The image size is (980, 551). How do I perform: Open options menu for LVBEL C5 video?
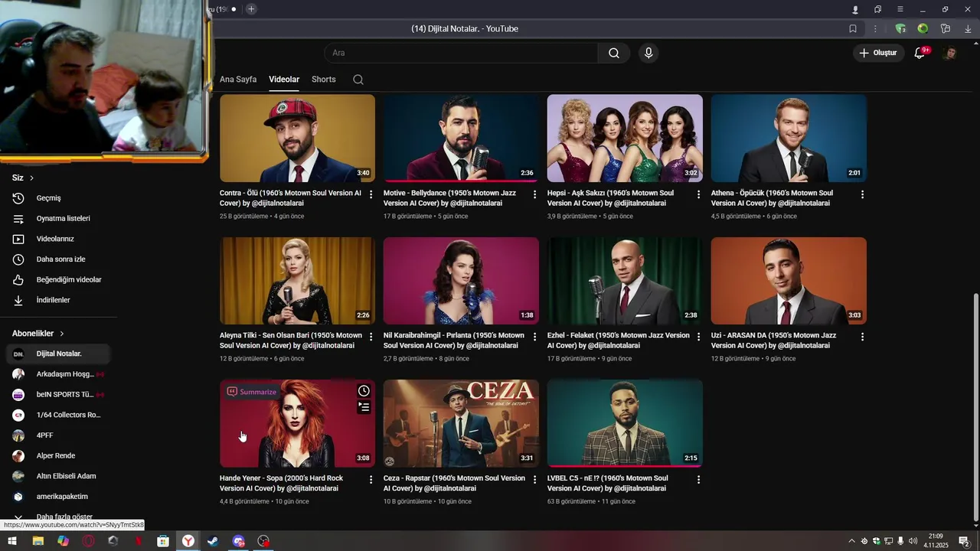pyautogui.click(x=699, y=479)
